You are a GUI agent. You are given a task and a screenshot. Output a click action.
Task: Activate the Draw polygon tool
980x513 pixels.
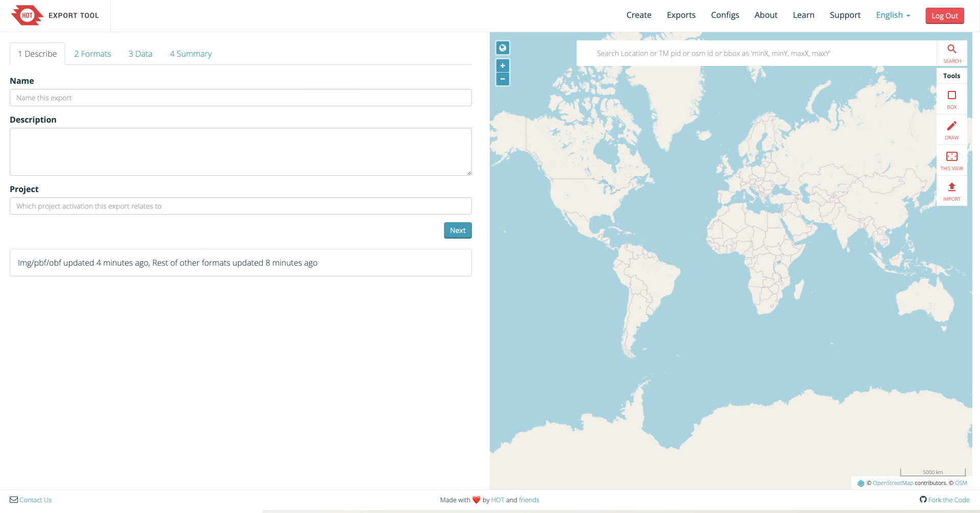951,129
